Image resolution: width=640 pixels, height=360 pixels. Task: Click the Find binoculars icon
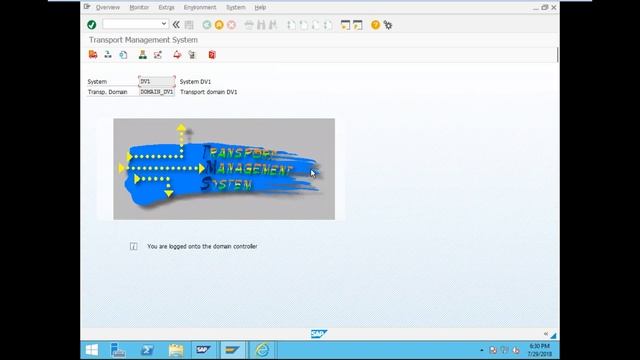point(261,25)
